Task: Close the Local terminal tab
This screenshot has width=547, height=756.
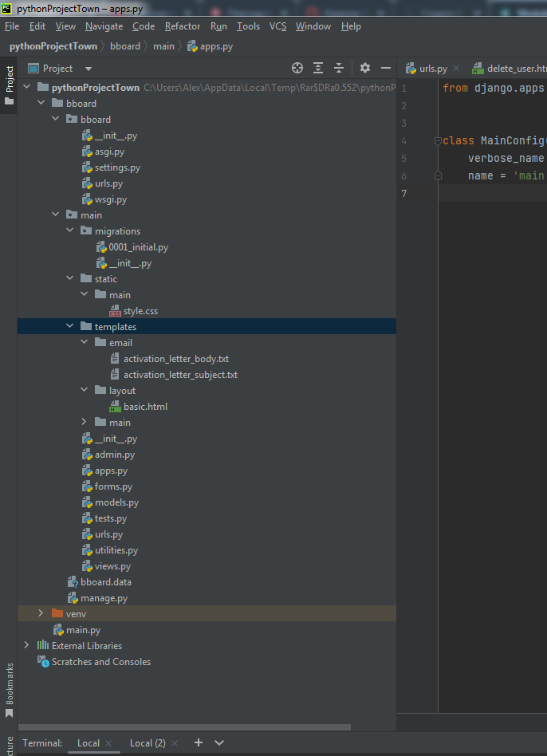Action: pyautogui.click(x=108, y=743)
